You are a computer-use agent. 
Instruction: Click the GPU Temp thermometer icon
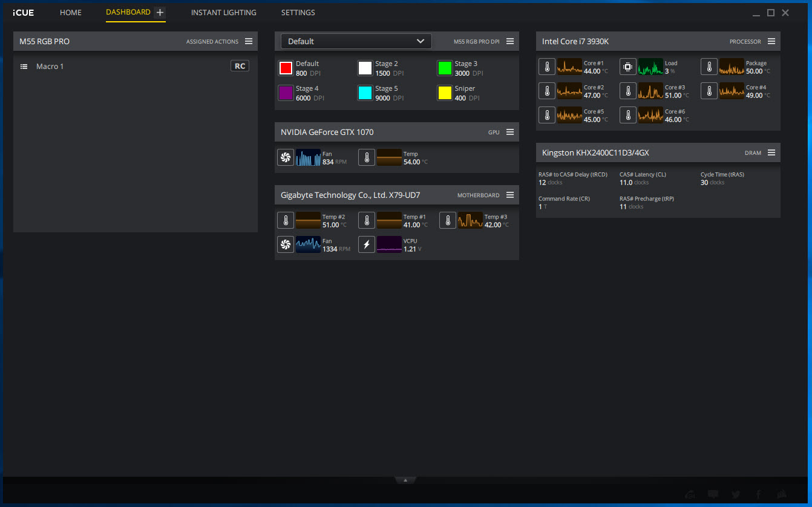[367, 157]
